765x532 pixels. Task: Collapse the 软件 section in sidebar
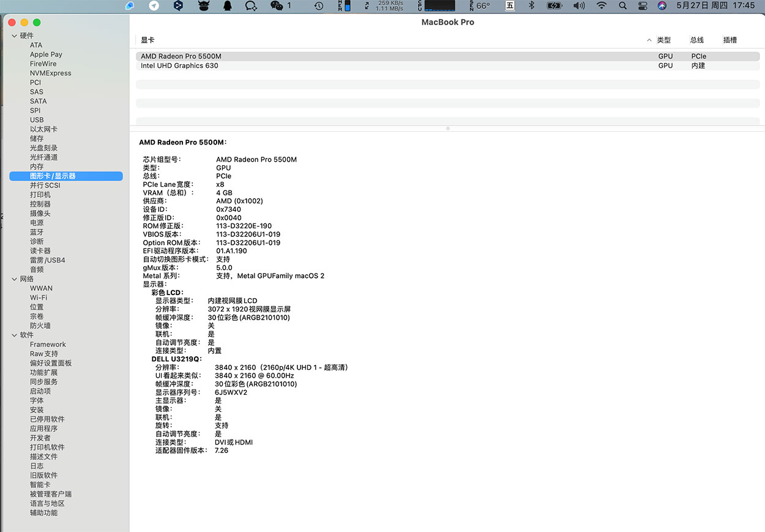tap(15, 335)
